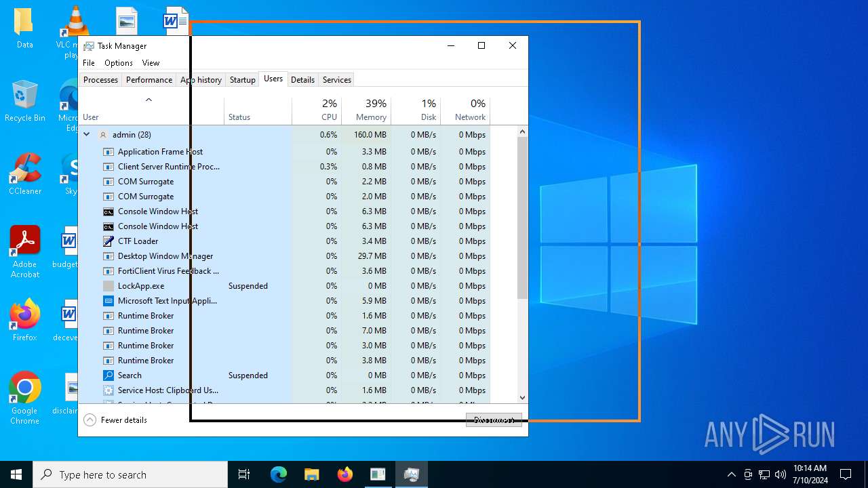Open File Explorer from the taskbar
This screenshot has height=488, width=868.
[312, 474]
